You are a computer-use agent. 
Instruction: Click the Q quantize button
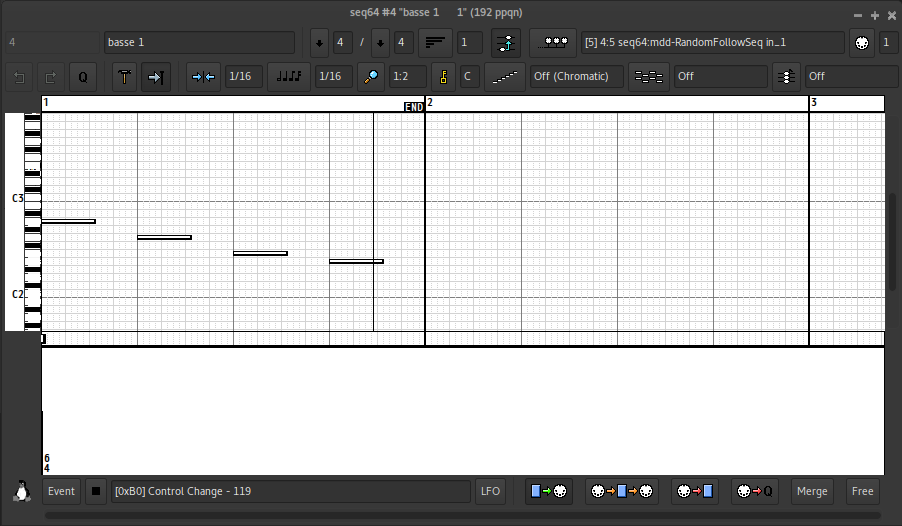tap(83, 77)
